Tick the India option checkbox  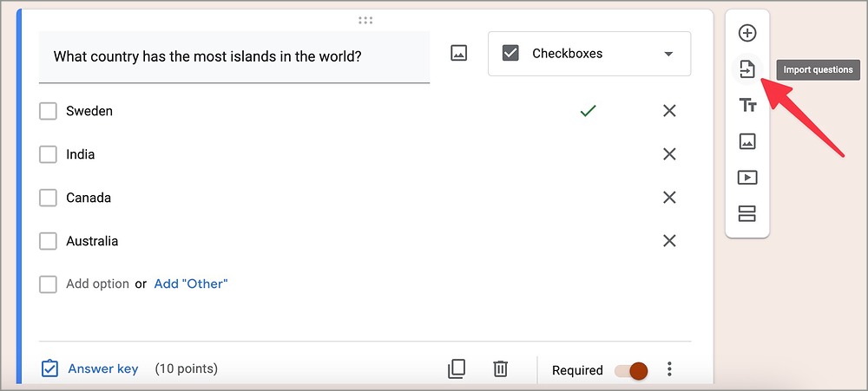(x=49, y=154)
